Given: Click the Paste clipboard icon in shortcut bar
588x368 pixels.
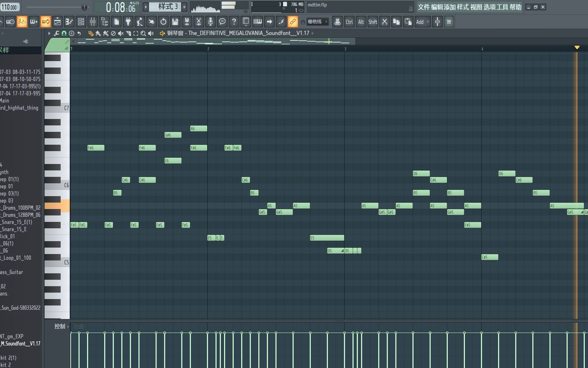Looking at the screenshot, I should click(x=408, y=22).
